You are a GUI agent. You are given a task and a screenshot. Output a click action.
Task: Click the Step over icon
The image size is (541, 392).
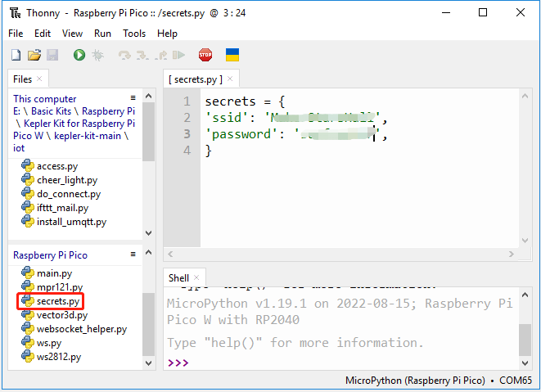(124, 55)
